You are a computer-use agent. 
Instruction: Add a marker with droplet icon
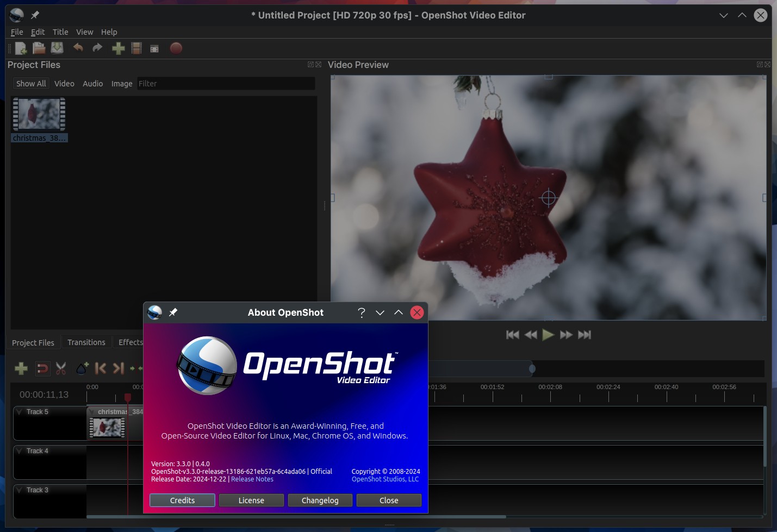(82, 368)
